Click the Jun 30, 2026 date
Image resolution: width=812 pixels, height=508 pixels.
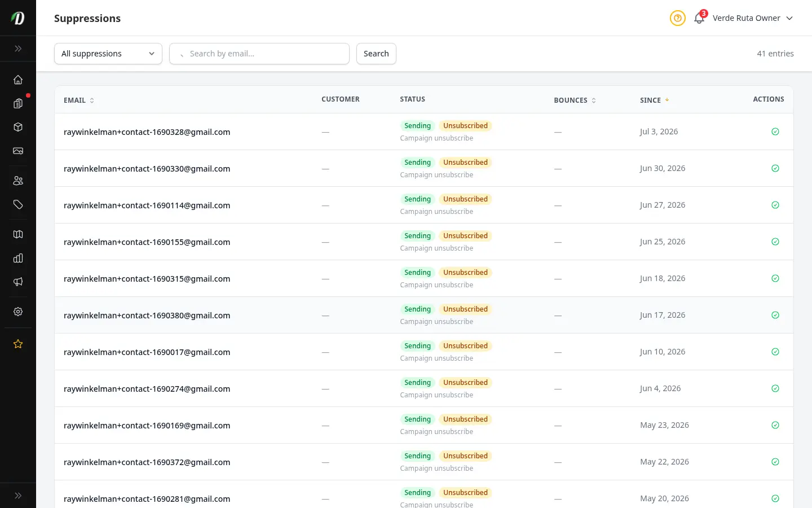click(x=663, y=168)
